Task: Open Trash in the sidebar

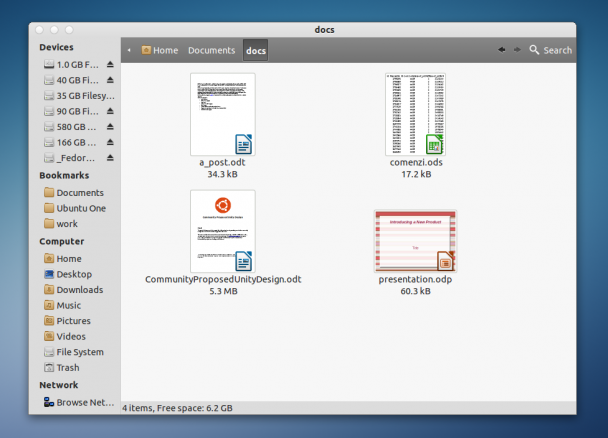Action: (x=62, y=367)
